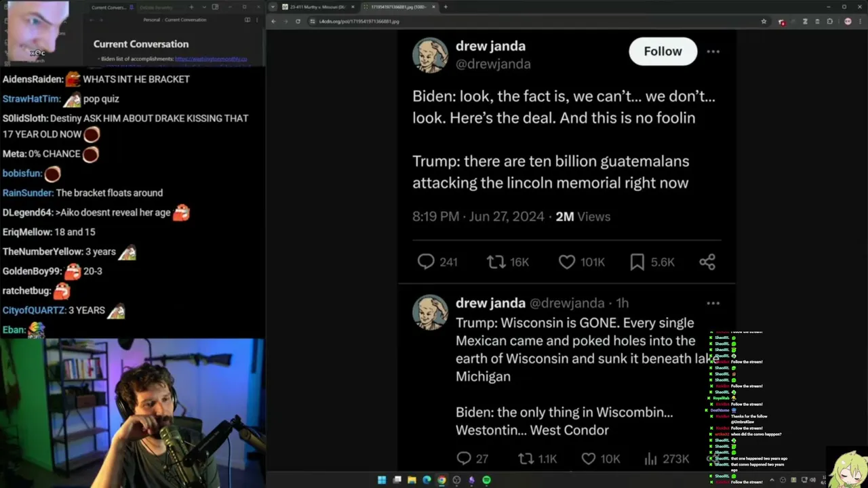Open the Windows Start menu
868x488 pixels.
point(382,480)
